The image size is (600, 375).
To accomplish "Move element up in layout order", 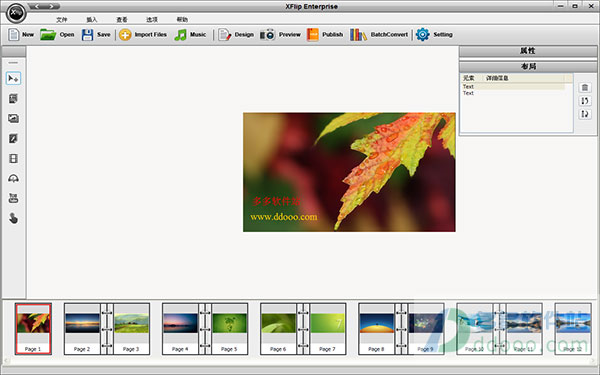I will (x=585, y=101).
